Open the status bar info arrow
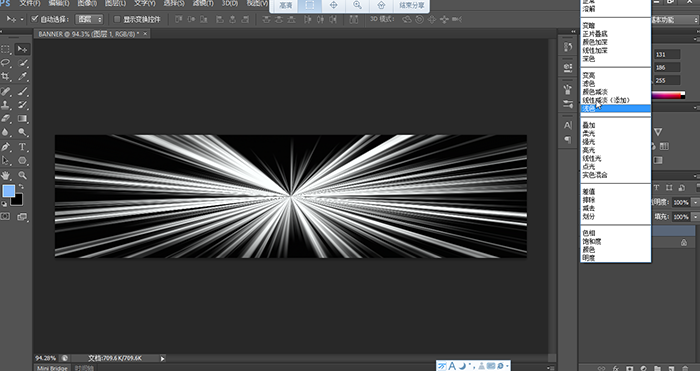700x371 pixels. [x=162, y=358]
